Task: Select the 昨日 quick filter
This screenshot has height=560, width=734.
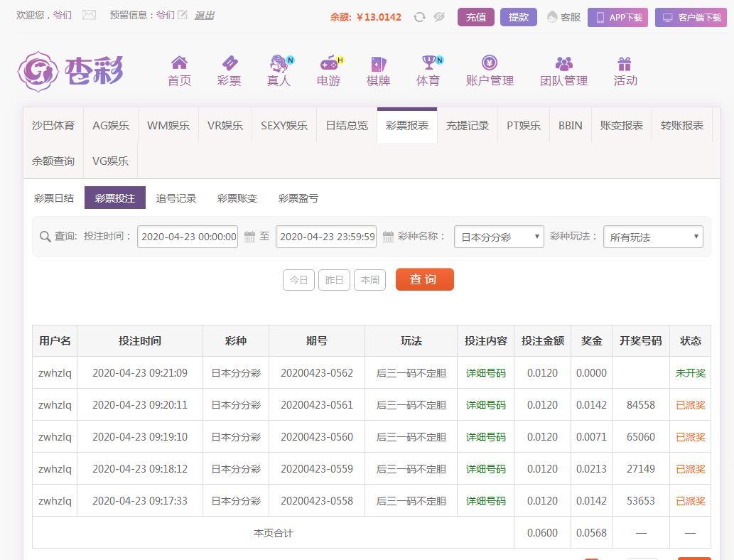Action: pos(334,280)
